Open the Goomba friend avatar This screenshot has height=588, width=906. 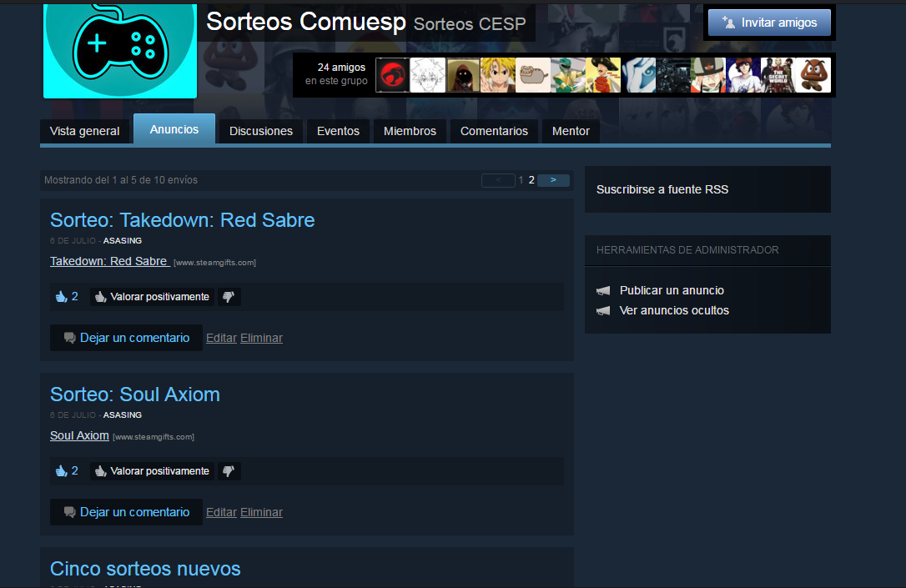point(813,75)
